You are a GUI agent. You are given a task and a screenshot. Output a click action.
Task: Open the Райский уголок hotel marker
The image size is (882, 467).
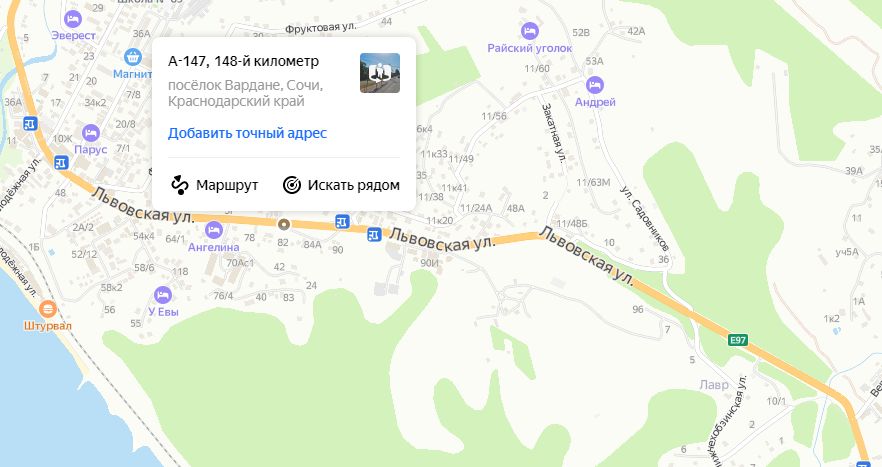pyautogui.click(x=529, y=30)
